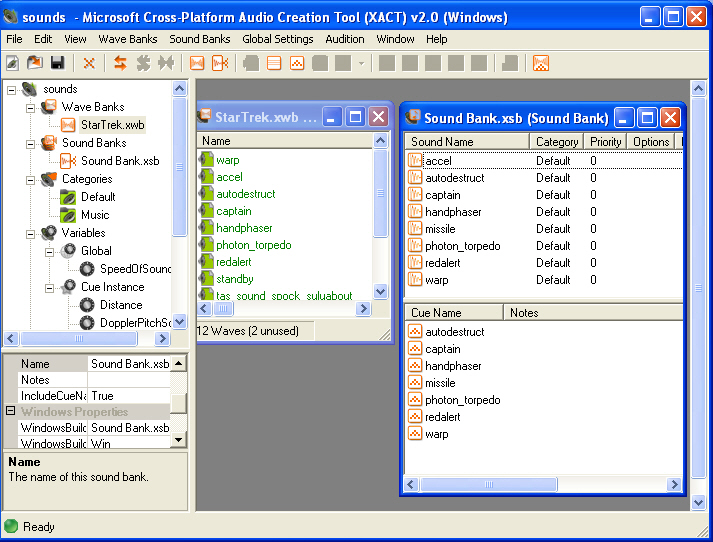Click the SpeedOfSound variable dial icon
Screen dimensions: 713x542
87,269
